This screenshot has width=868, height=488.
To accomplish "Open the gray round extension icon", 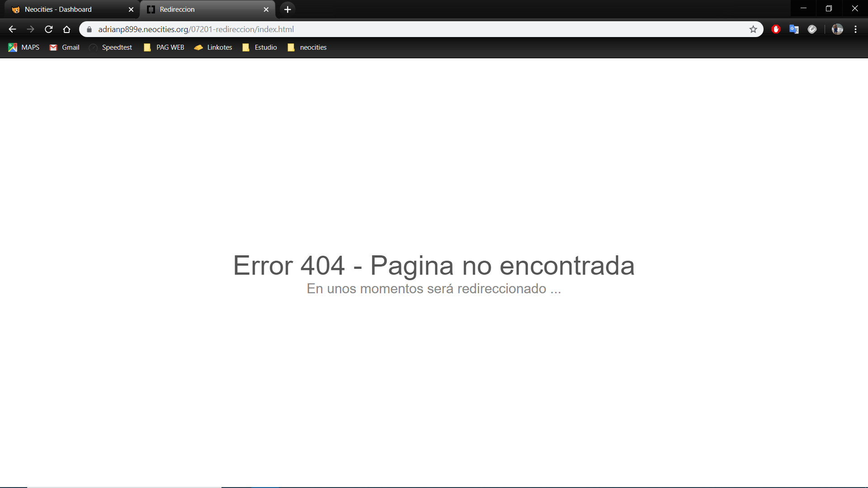I will pyautogui.click(x=812, y=29).
